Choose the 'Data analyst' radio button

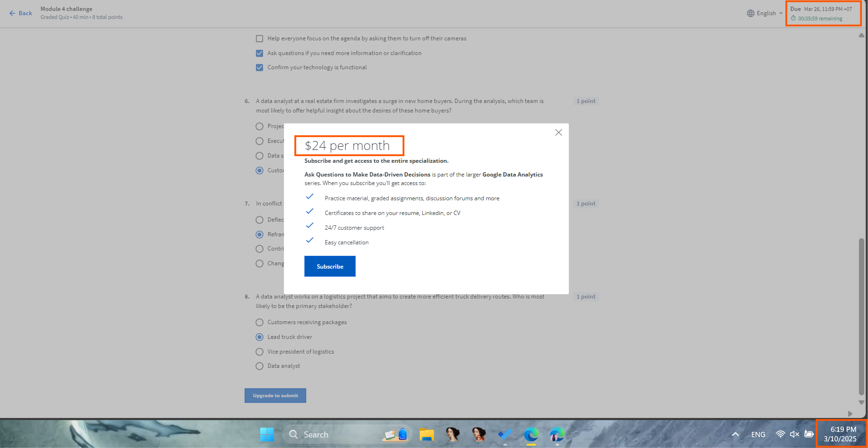(x=260, y=366)
